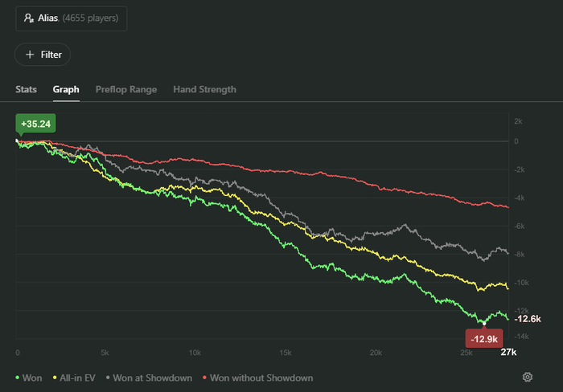563x392 pixels.
Task: Click the plus icon in Filter button
Action: coord(30,55)
